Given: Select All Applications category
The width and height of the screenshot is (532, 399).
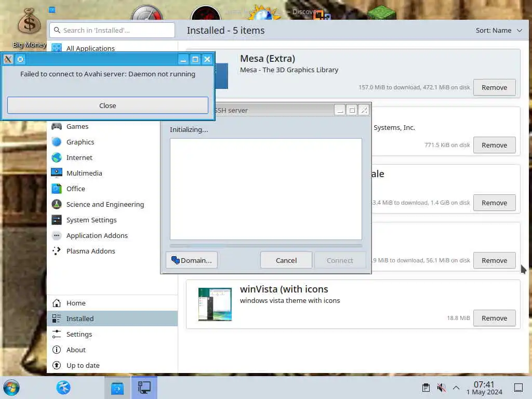Looking at the screenshot, I should pyautogui.click(x=112, y=48).
